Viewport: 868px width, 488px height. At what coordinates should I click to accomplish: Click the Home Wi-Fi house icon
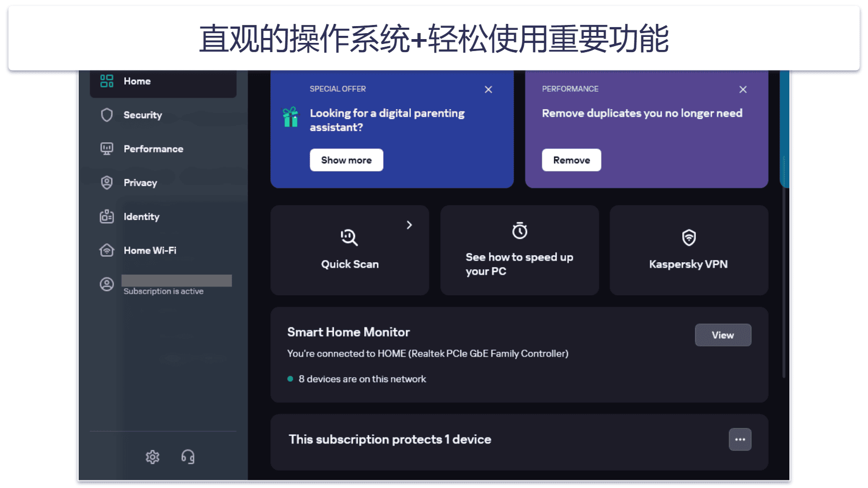pyautogui.click(x=107, y=250)
